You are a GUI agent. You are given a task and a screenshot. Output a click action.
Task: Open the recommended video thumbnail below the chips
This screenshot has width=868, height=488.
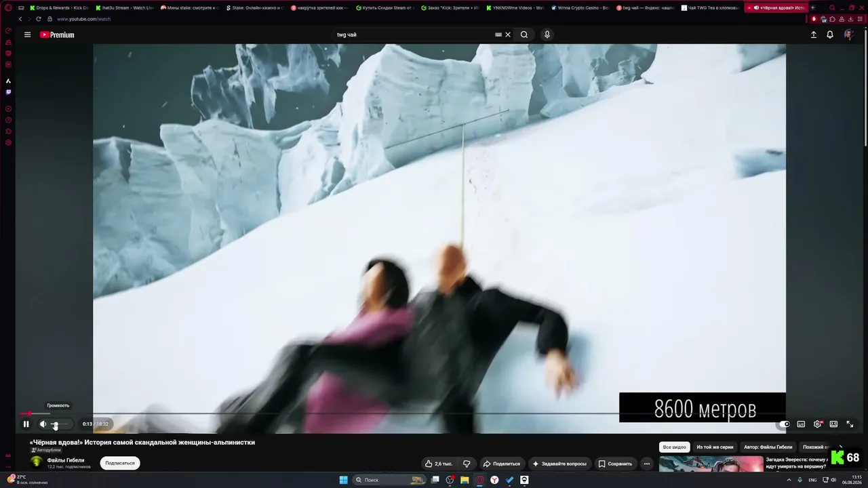point(711,464)
